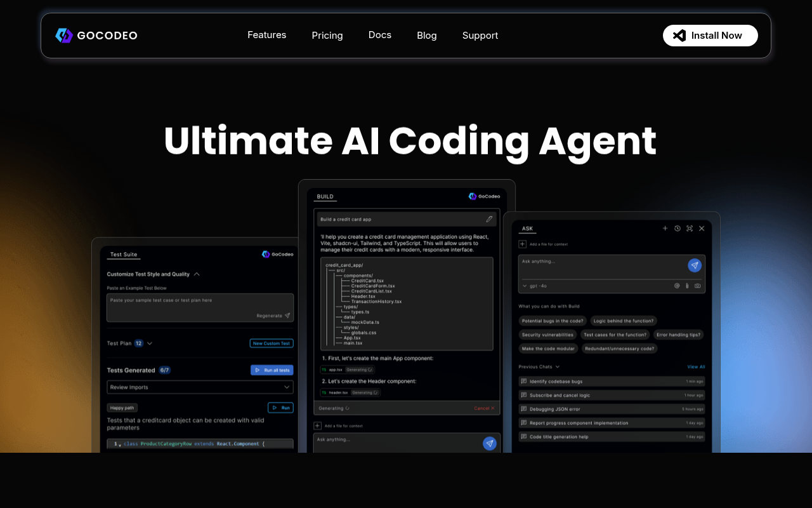The image size is (812, 508).
Task: Click the Tests Generated '6/7' badge
Action: (x=164, y=370)
